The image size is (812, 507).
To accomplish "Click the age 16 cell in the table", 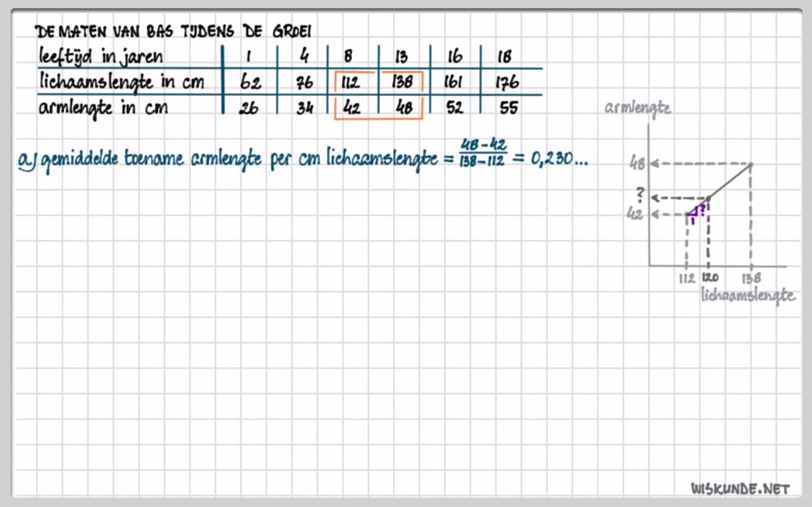I will click(455, 57).
